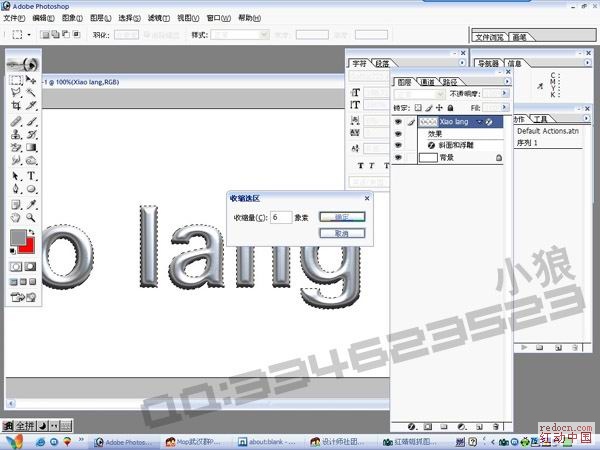Pick the Zoom magnifier tool

coord(32,216)
